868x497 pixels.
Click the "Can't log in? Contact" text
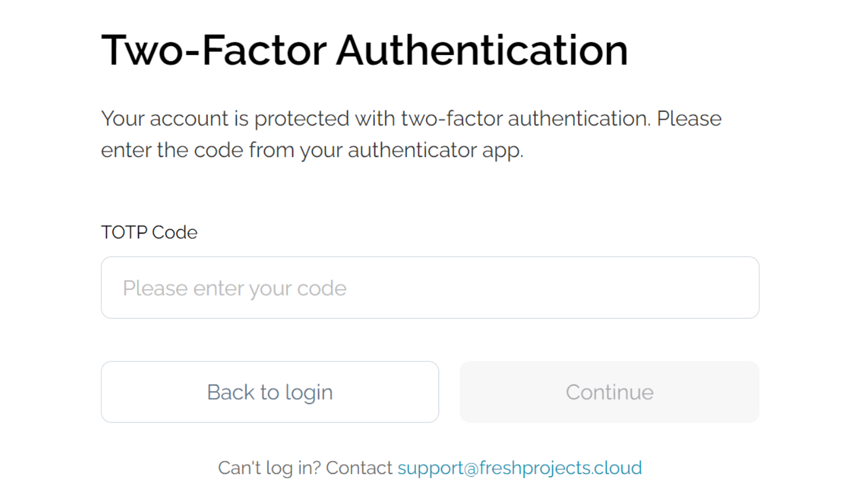[305, 468]
